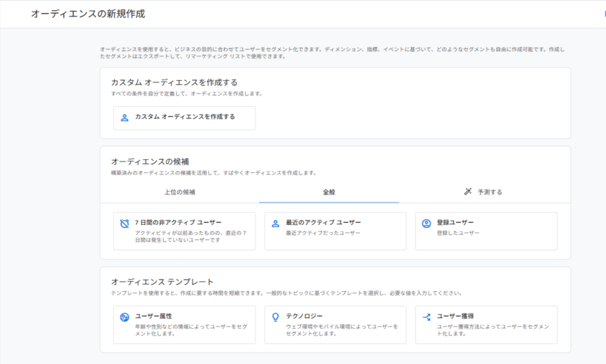Switch to the 上位の候補 tab
This screenshot has width=606, height=364.
pyautogui.click(x=179, y=192)
